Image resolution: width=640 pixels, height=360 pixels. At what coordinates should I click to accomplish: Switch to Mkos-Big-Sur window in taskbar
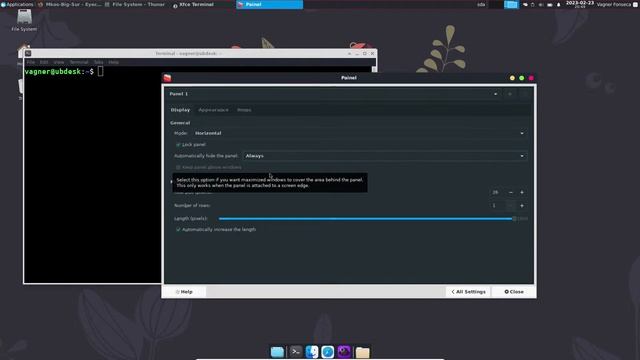pyautogui.click(x=69, y=4)
